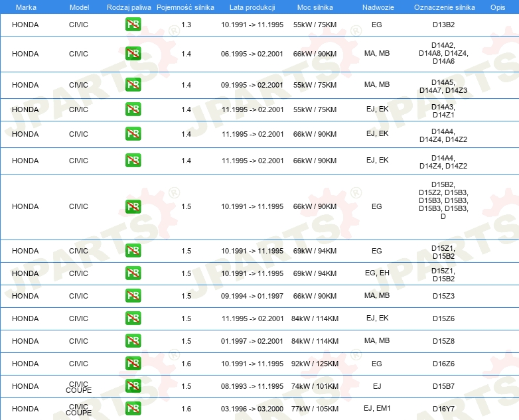Click the Moc silnika column header

315,7
